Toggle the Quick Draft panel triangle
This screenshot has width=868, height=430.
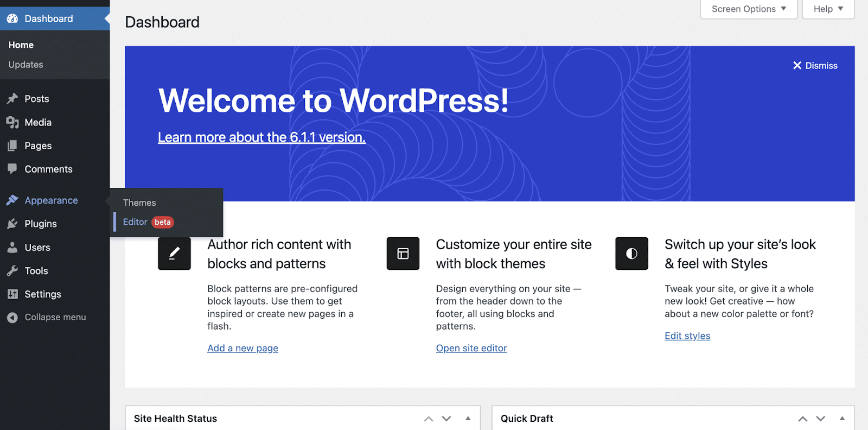point(842,419)
